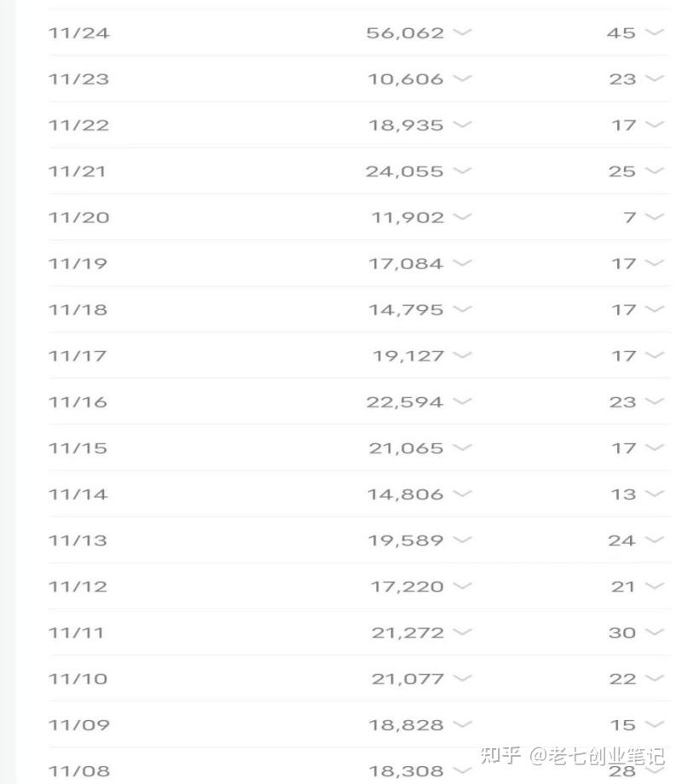
Task: Click the chevron beside 23 on 11/23
Action: (x=654, y=78)
